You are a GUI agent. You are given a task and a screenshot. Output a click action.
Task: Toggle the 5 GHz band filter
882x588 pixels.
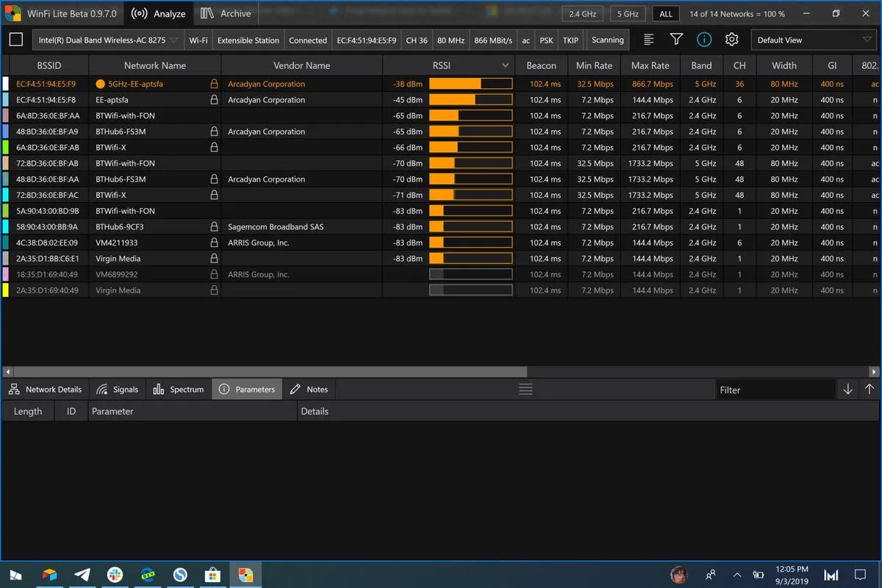pos(628,14)
